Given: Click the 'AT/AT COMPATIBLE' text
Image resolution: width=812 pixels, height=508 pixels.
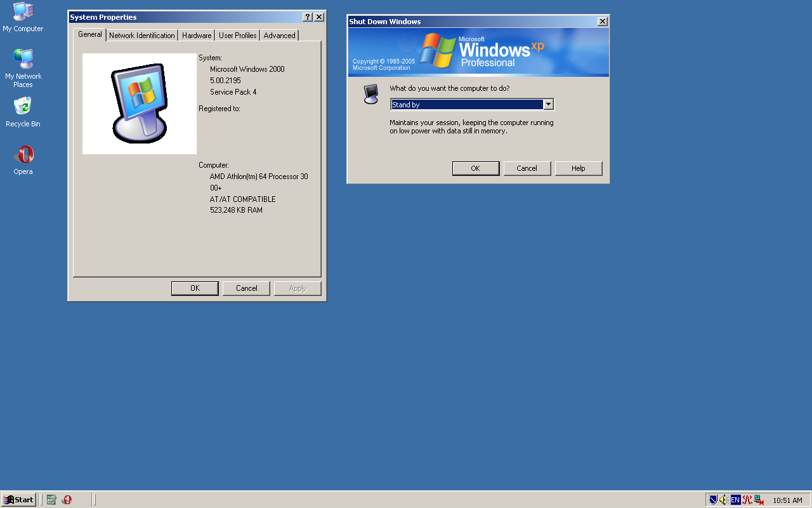Looking at the screenshot, I should pos(243,199).
